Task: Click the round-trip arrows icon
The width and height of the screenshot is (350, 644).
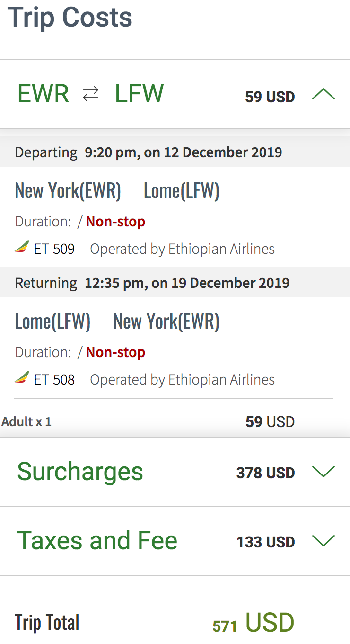Action: pos(91,94)
